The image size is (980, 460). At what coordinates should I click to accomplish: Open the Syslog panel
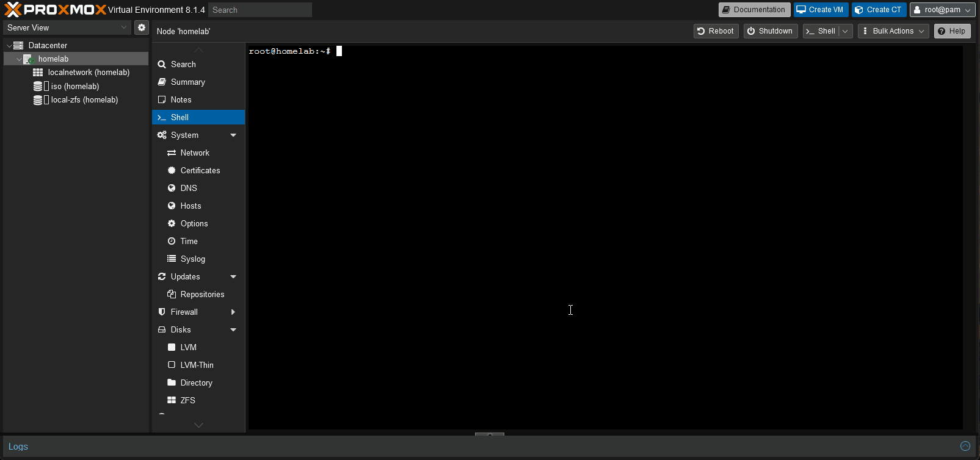pos(192,259)
